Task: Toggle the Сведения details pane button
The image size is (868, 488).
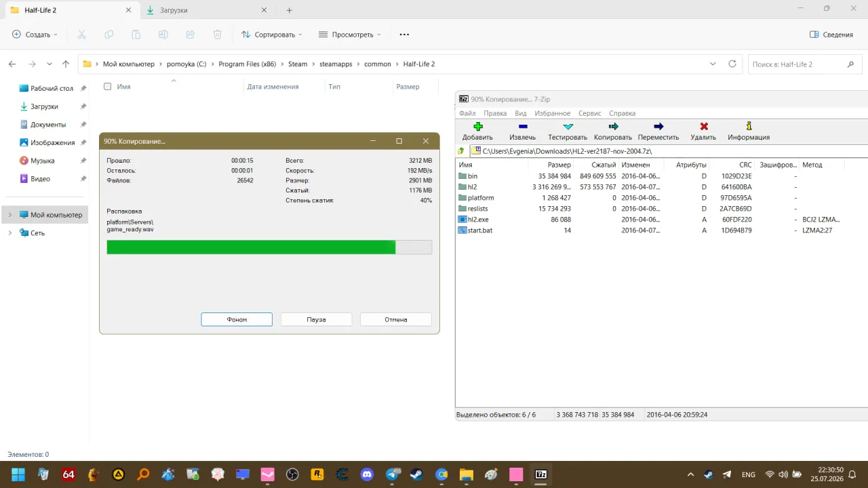Action: 831,35
